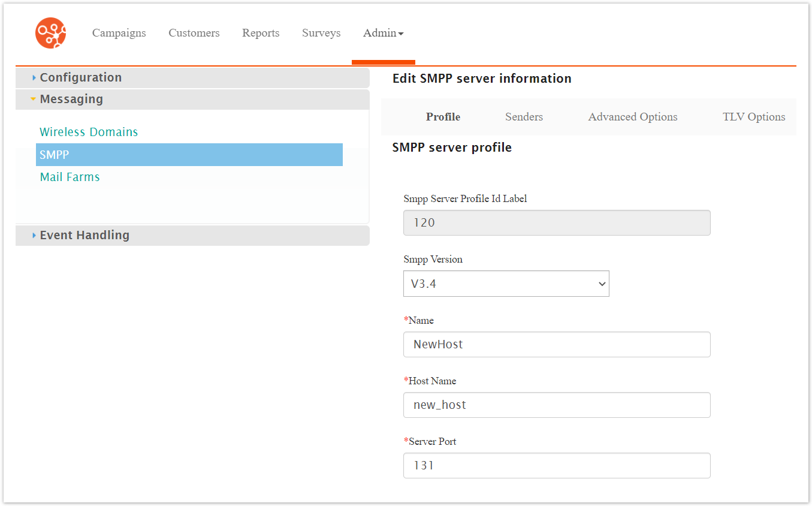Select SMPP in the sidebar

pyautogui.click(x=189, y=155)
